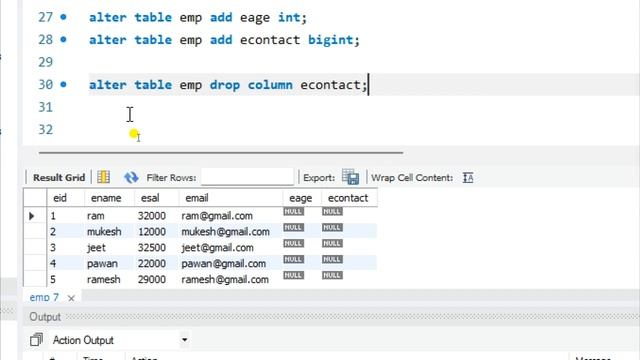Click 'econtact' in line 30 code
Viewport: 640px width, 360px height.
coord(330,84)
